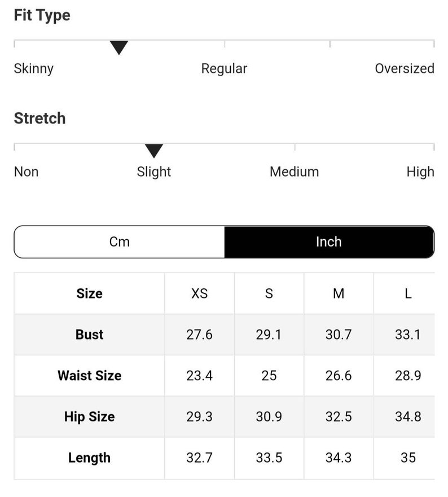Select the M size column header
This screenshot has height=497, width=448.
coord(339,293)
